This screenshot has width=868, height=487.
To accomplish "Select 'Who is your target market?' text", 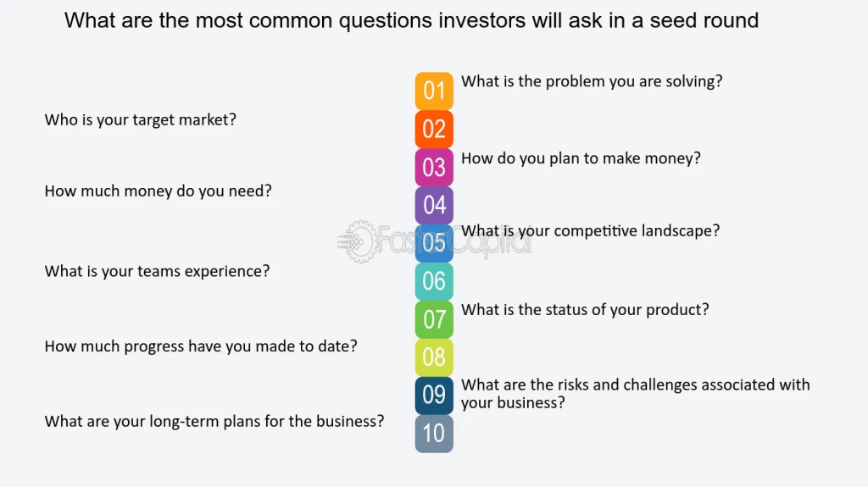I will (140, 120).
